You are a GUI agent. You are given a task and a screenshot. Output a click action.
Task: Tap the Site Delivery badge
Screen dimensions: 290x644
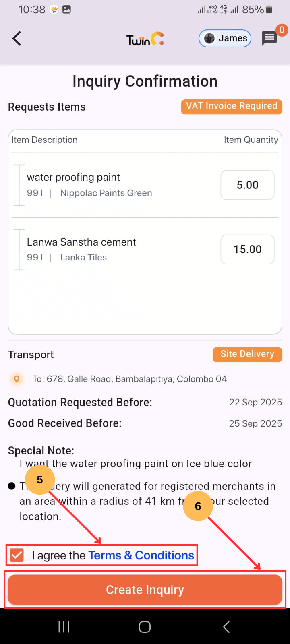click(x=247, y=354)
